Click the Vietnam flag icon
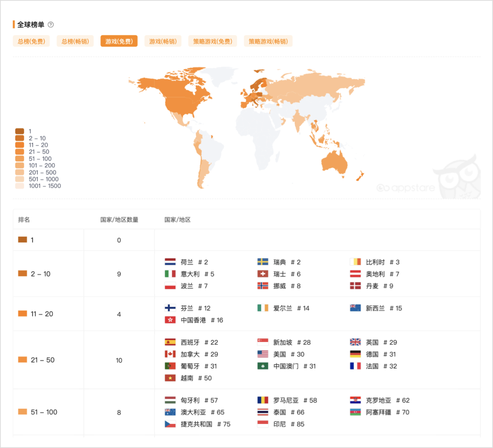 [x=170, y=378]
